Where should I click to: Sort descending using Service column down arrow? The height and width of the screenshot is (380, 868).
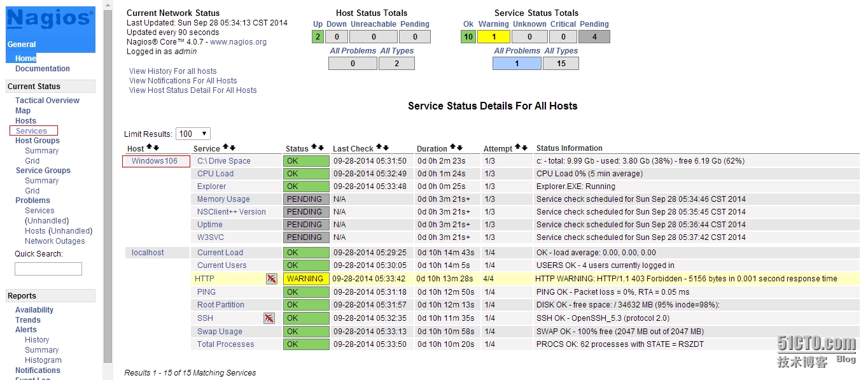[x=232, y=148]
